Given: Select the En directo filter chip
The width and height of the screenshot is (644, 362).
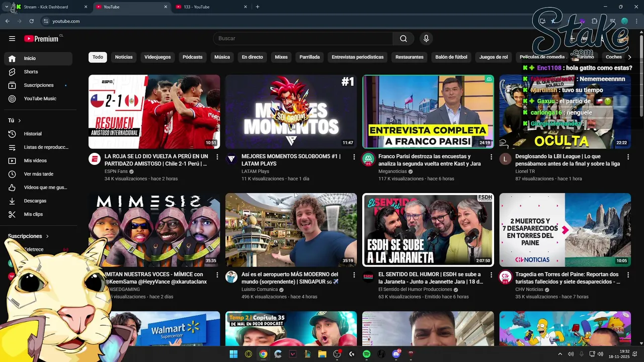Looking at the screenshot, I should click(x=252, y=57).
